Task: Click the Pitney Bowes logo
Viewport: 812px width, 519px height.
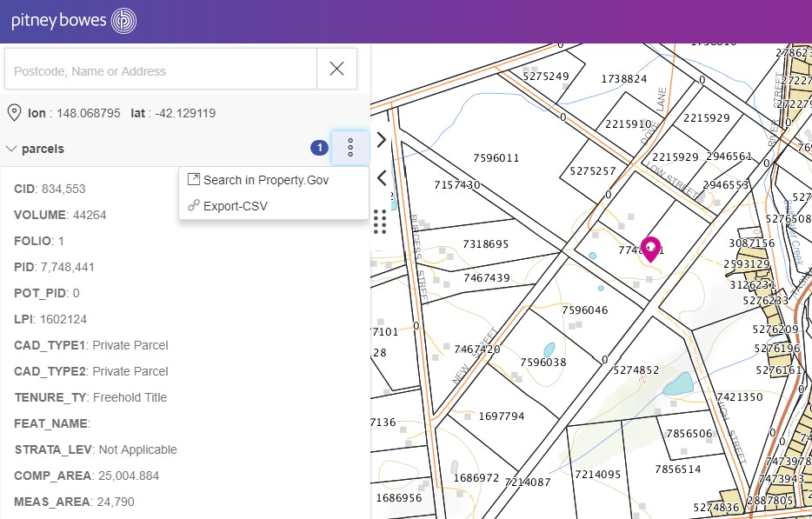Action: (x=74, y=21)
